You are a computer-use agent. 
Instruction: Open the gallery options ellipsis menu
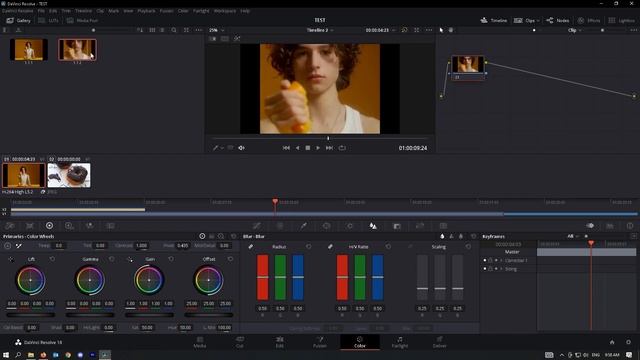click(198, 30)
